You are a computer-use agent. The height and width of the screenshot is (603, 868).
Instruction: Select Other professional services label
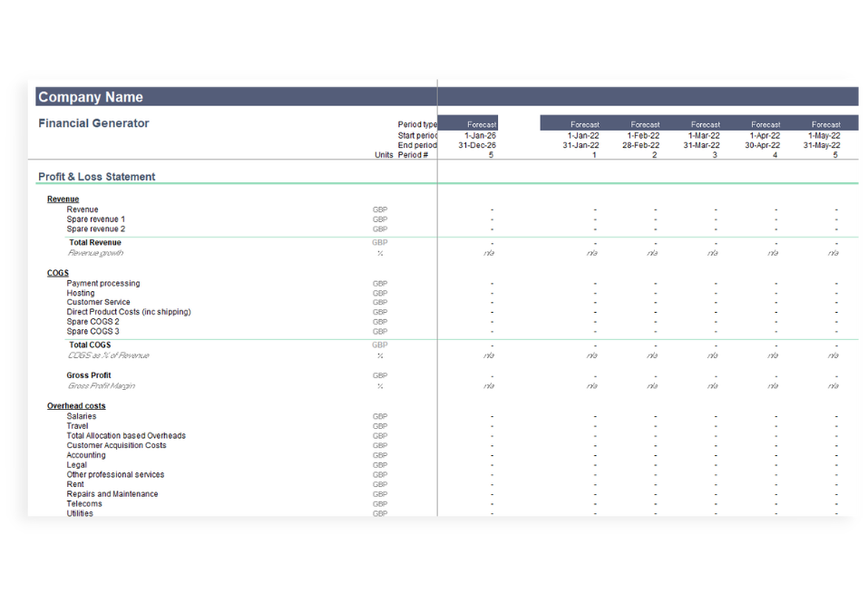click(x=116, y=474)
